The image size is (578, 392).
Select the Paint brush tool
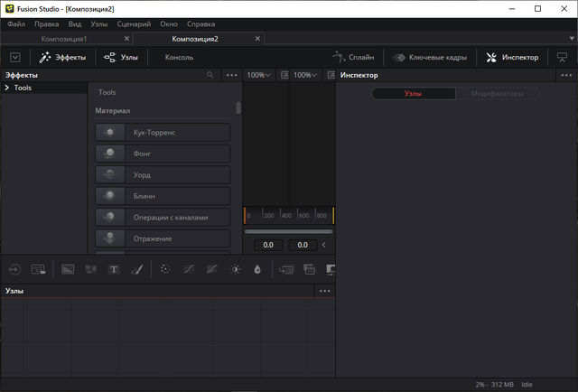(x=137, y=269)
